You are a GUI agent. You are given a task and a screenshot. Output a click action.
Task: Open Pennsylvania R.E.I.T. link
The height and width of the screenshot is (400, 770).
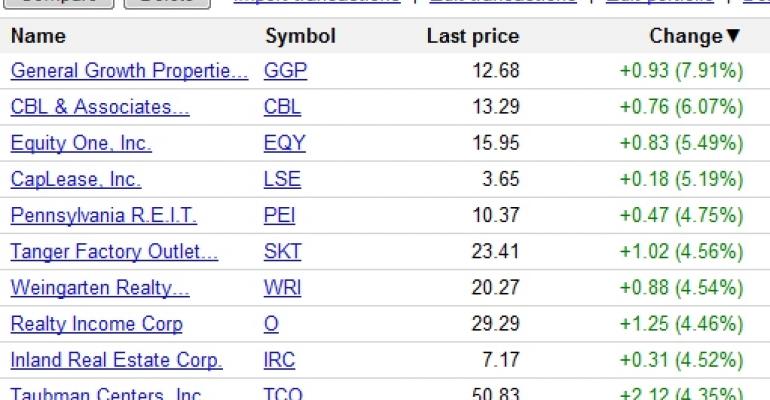(104, 215)
